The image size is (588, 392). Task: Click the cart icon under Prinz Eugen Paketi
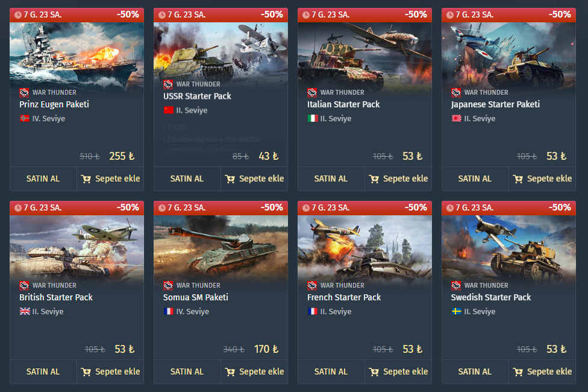click(86, 179)
